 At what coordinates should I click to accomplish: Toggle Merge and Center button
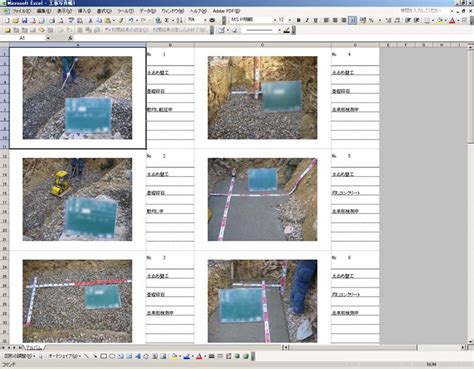(352, 20)
